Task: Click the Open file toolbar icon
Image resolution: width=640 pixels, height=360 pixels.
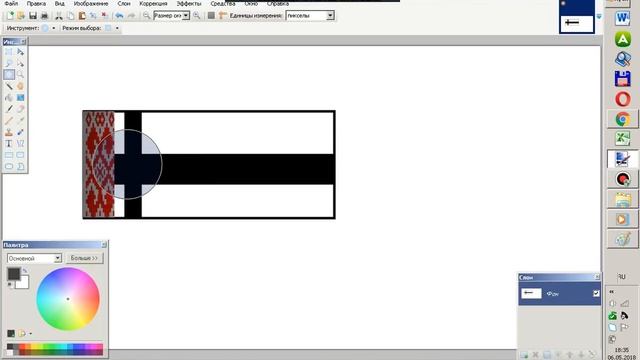Action: click(x=21, y=16)
